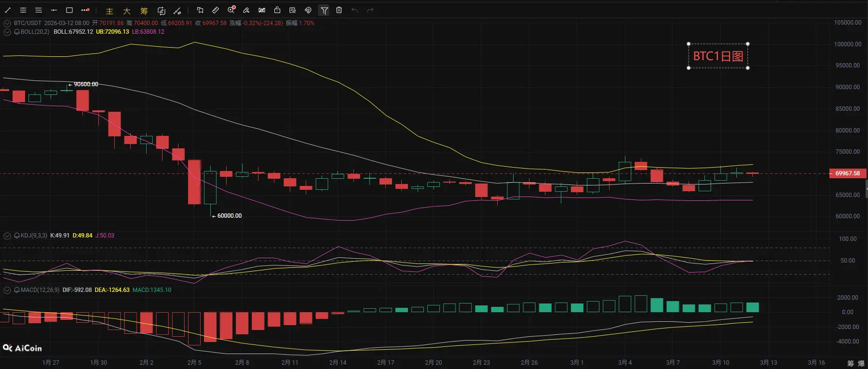This screenshot has width=868, height=369.
Task: Click the J:50.03 value
Action: tap(105, 236)
